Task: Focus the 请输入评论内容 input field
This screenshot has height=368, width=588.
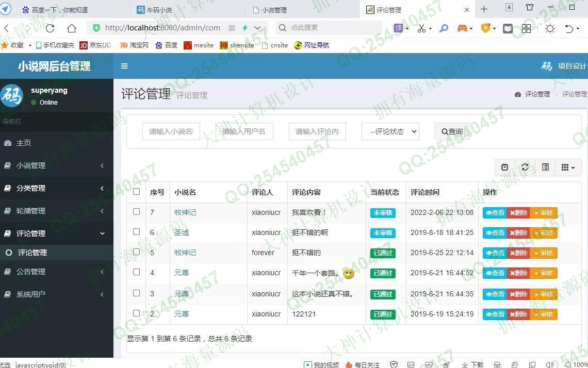Action: coord(317,131)
